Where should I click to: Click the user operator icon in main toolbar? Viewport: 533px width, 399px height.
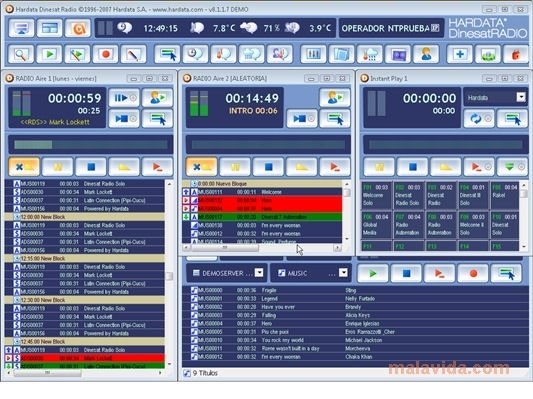point(426,54)
